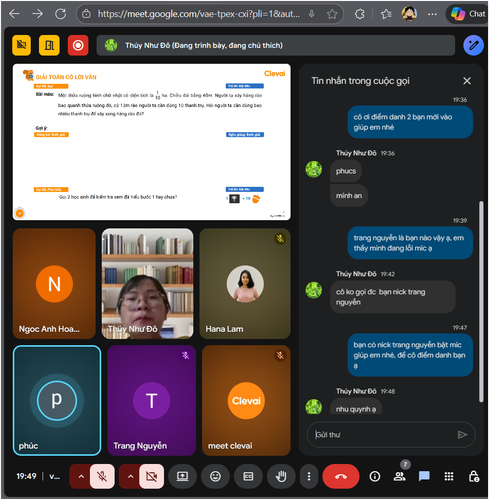Select the Thúy Như Đỗ video tile
The image size is (489, 500).
[147, 284]
